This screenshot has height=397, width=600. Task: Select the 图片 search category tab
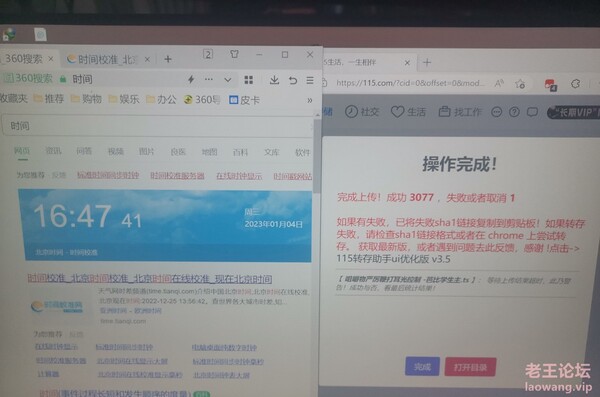(147, 152)
